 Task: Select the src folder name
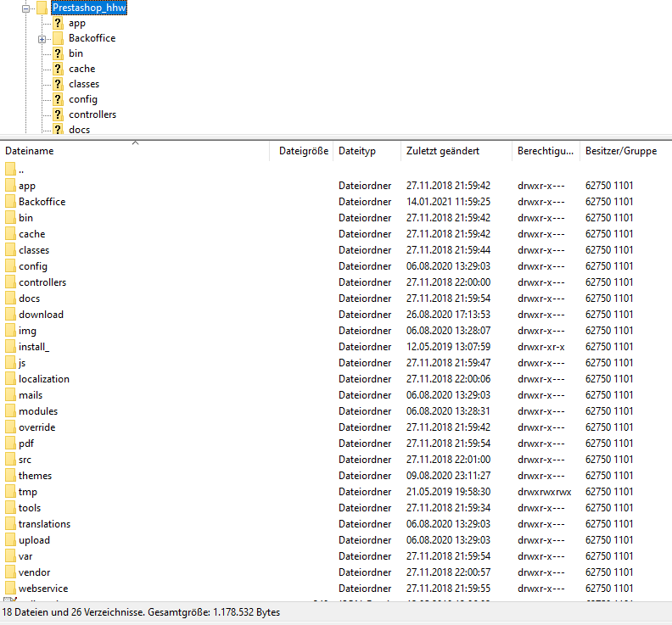pos(25,460)
